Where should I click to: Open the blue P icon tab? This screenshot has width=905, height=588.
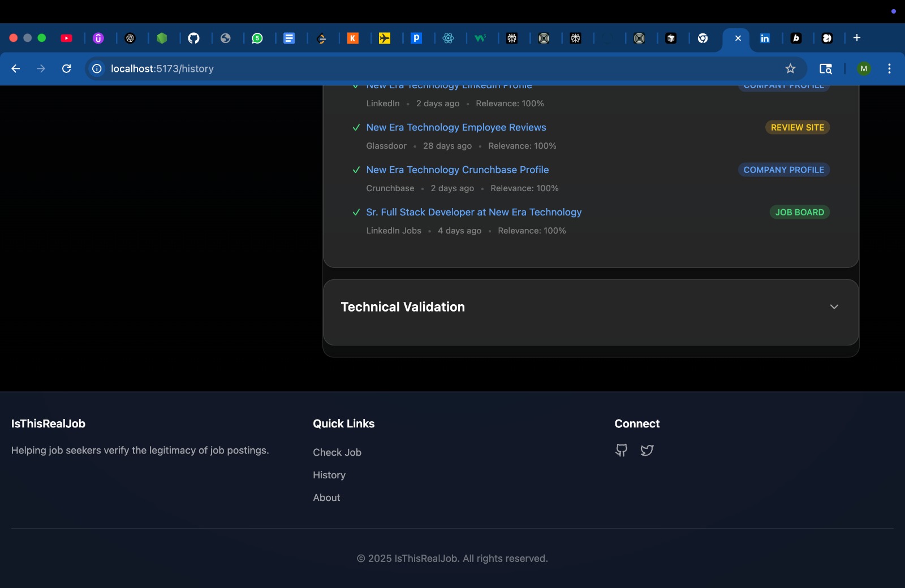(416, 38)
